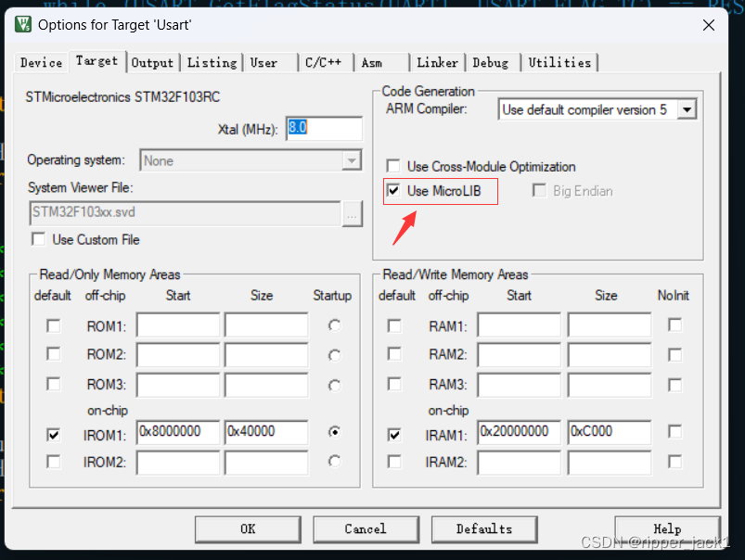Switch to the Linker tab

click(436, 62)
